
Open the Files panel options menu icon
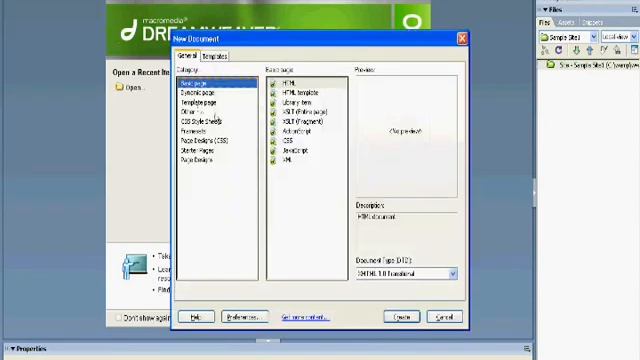pyautogui.click(x=635, y=10)
